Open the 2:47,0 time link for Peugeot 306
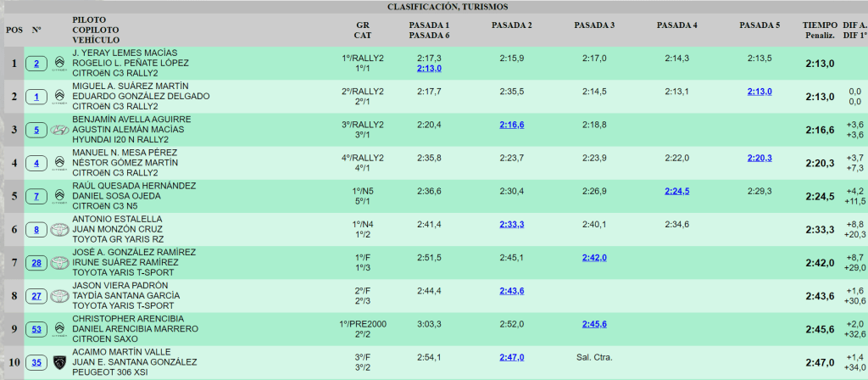This screenshot has height=380, width=868. coord(511,357)
